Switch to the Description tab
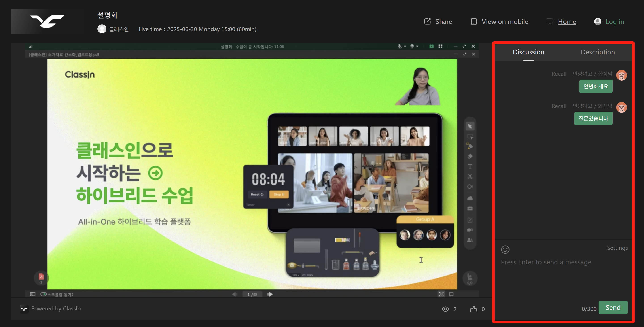Viewport: 644px width, 327px height. click(x=598, y=52)
